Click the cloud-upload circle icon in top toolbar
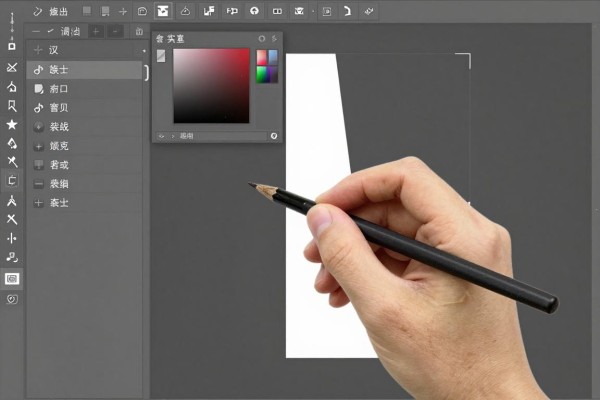This screenshot has height=400, width=600. (x=254, y=11)
